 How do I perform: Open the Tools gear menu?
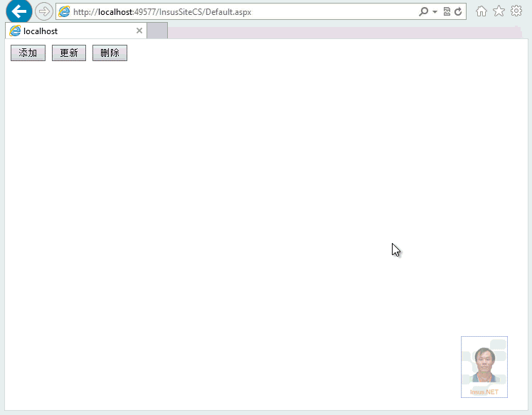[516, 11]
